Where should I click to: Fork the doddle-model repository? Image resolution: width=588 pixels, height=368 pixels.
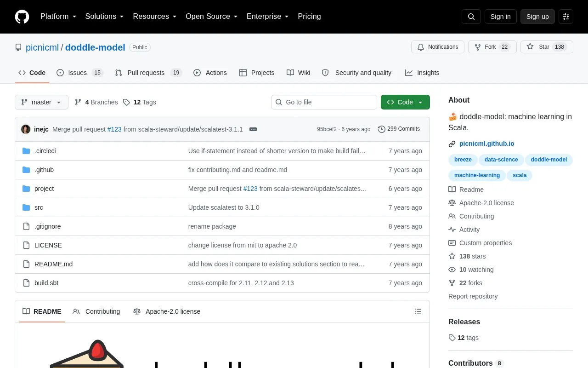click(492, 47)
